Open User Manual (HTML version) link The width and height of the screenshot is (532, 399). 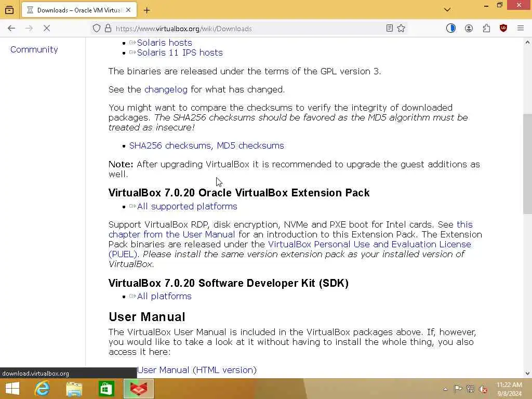click(197, 370)
